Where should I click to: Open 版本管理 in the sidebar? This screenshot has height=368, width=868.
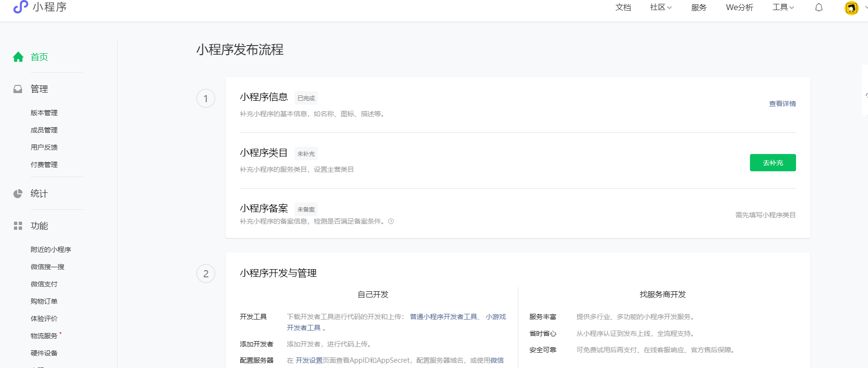[44, 113]
